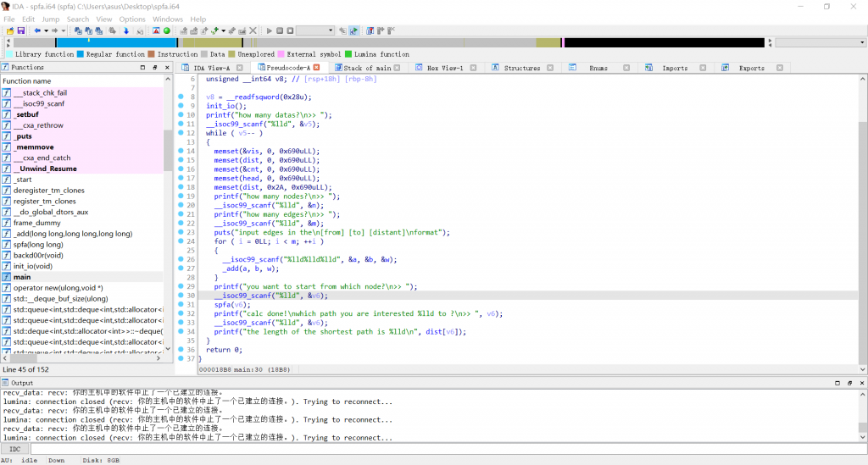Click the IDC button beside command line
Viewport: 868px width, 465px height.
click(15, 449)
